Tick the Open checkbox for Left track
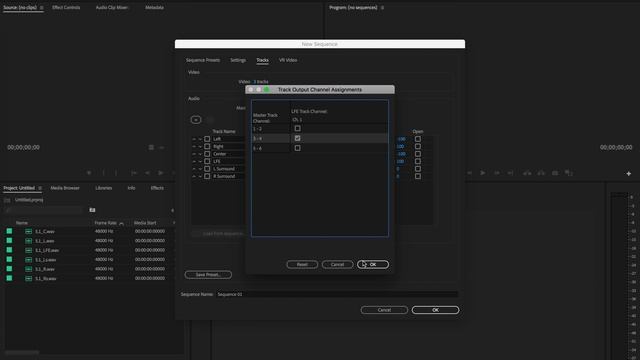This screenshot has height=360, width=640. (418, 139)
